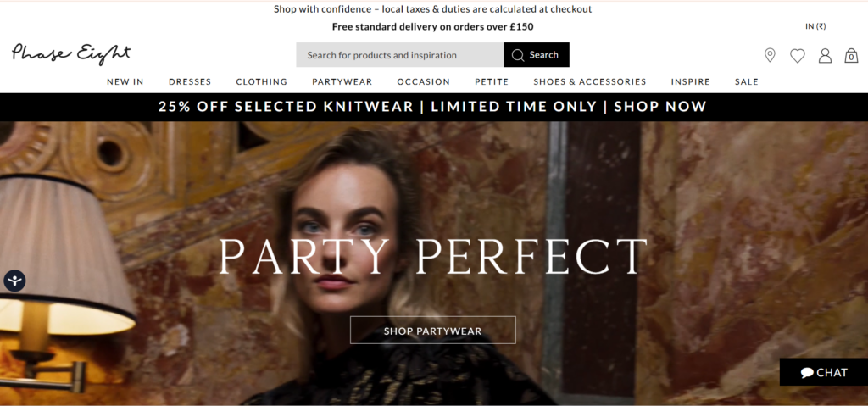Click the black Search button

click(536, 55)
